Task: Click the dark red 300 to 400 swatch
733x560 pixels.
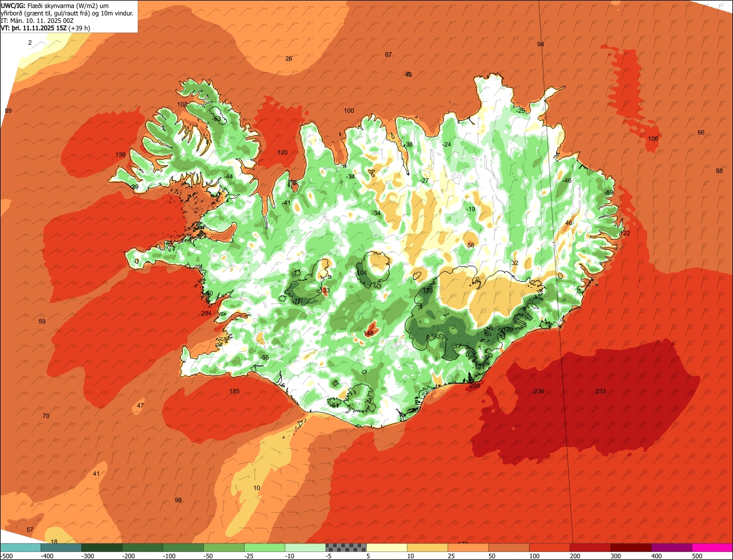Action: coord(631,547)
